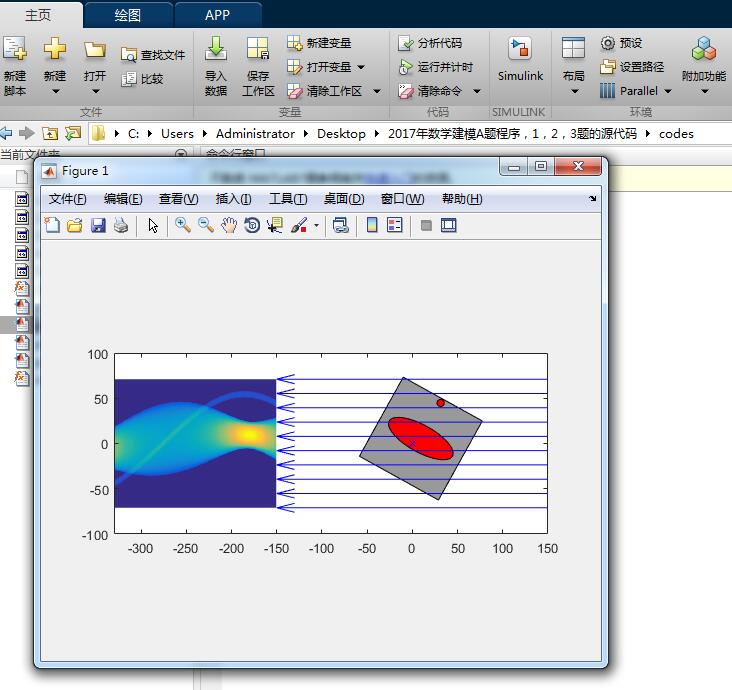Click the codes folder in address path
The height and width of the screenshot is (690, 732).
coord(676,134)
